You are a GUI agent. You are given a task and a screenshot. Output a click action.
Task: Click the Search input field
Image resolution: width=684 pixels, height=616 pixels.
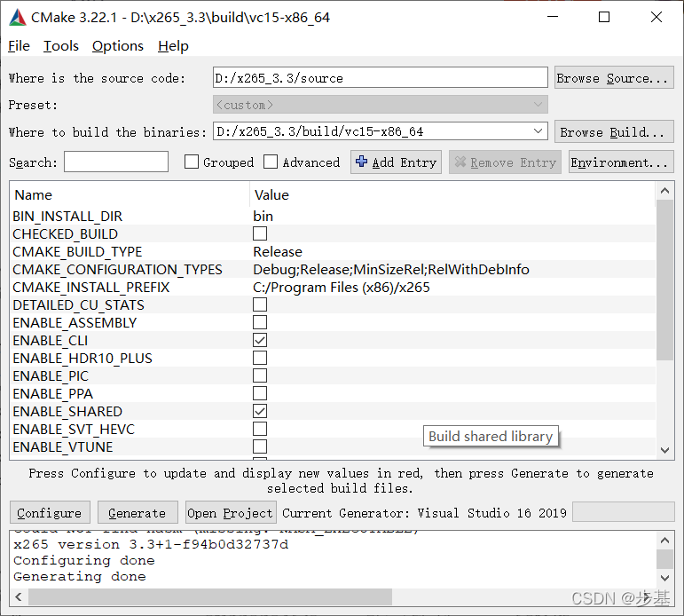116,162
